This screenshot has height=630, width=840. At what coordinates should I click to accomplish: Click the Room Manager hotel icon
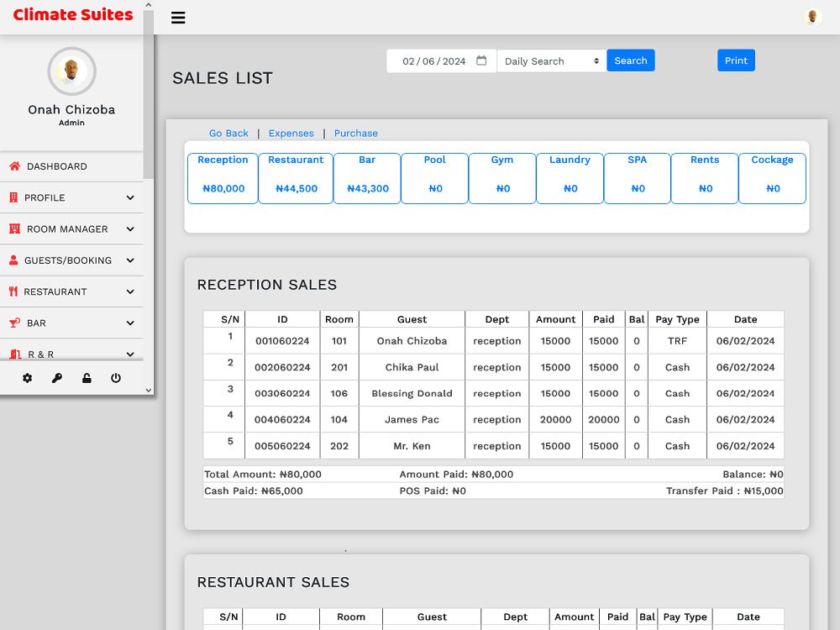(15, 228)
